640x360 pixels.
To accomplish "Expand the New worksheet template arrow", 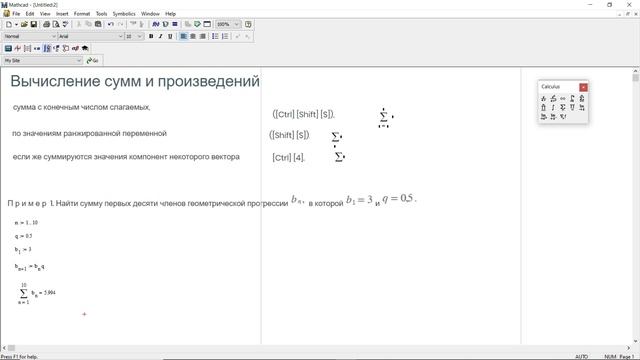I will pyautogui.click(x=16, y=24).
